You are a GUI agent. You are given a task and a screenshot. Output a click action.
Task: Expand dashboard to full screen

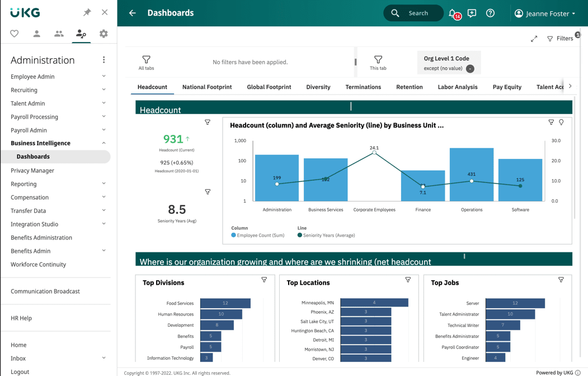[x=534, y=39]
